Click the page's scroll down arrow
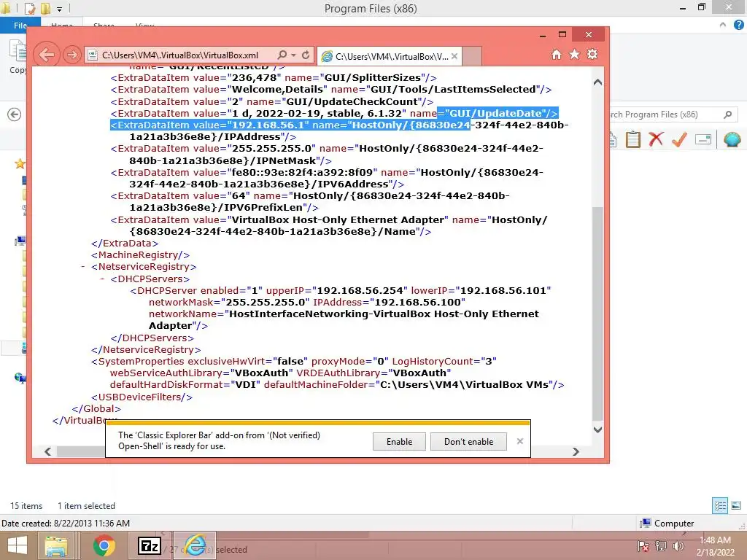747x560 pixels. click(x=598, y=429)
